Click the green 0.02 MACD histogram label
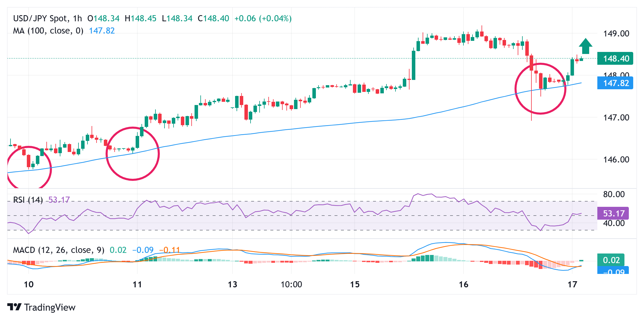644x320 pixels. click(x=611, y=260)
